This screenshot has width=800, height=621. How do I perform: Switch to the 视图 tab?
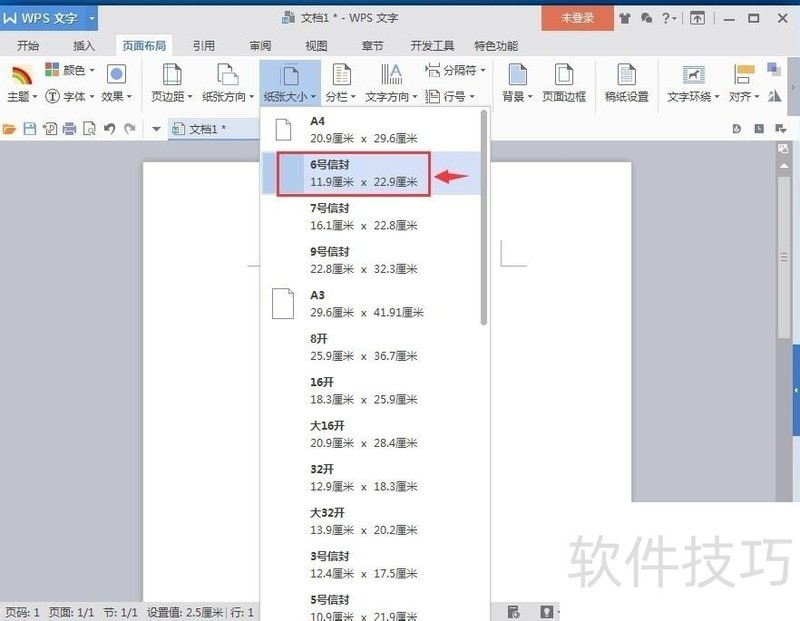click(316, 46)
